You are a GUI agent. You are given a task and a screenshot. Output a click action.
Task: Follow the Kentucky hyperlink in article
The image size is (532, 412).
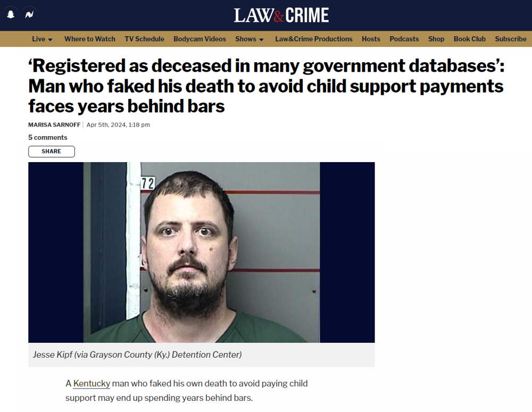pyautogui.click(x=92, y=383)
